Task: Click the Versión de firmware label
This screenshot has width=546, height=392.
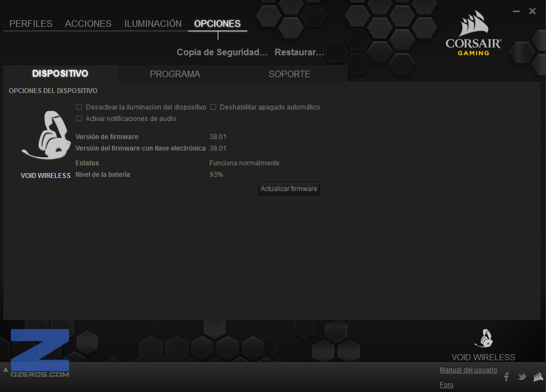Action: pyautogui.click(x=107, y=137)
